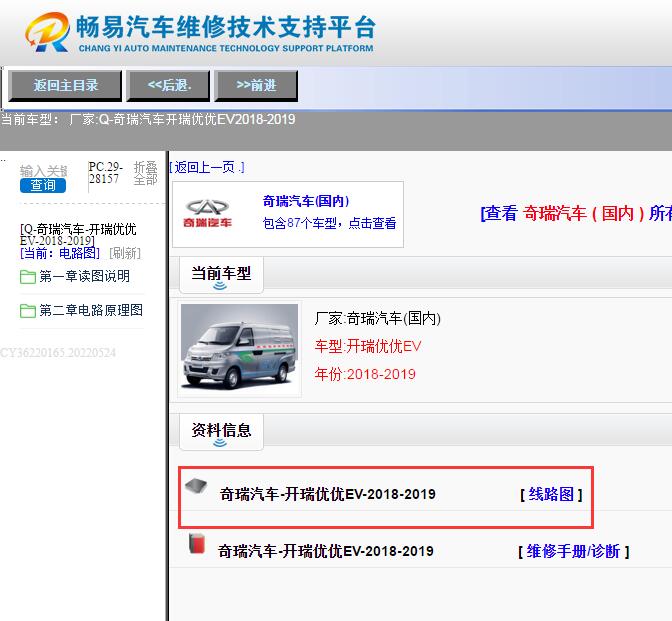The width and height of the screenshot is (672, 621).
Task: Click the PC.29-28157 text in sidebar
Action: 105,173
